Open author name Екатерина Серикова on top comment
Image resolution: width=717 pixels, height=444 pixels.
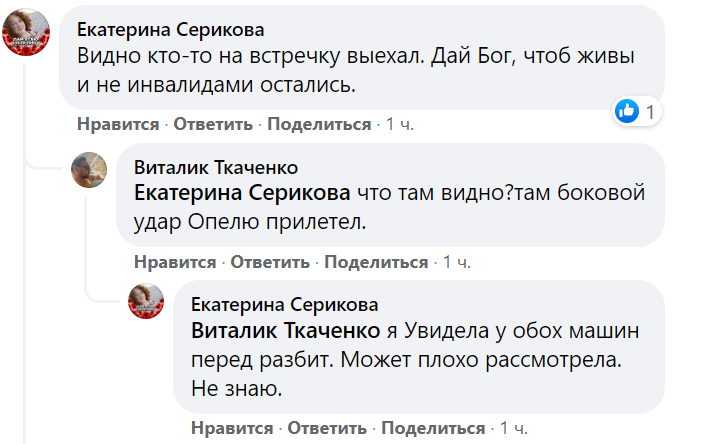pyautogui.click(x=172, y=29)
